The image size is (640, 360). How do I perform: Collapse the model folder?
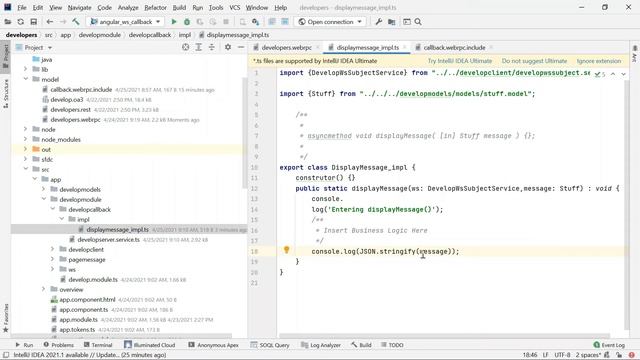coord(26,79)
